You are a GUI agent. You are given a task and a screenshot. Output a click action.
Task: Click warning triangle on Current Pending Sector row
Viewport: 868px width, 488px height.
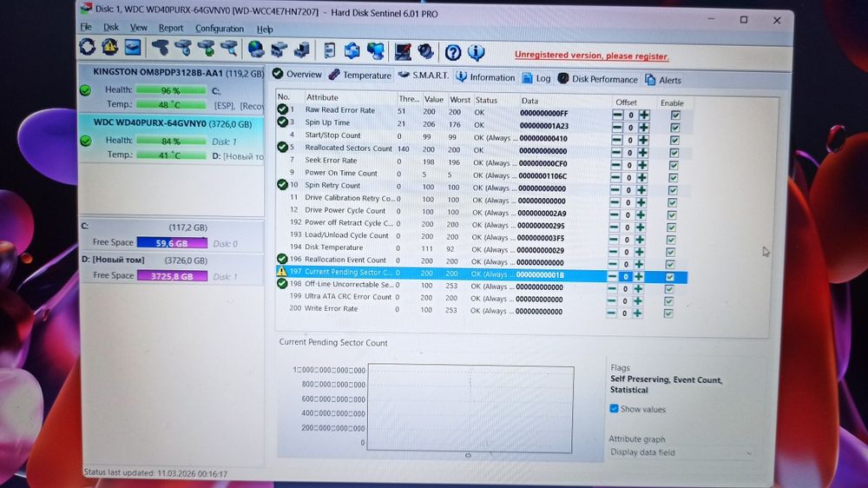tap(282, 272)
